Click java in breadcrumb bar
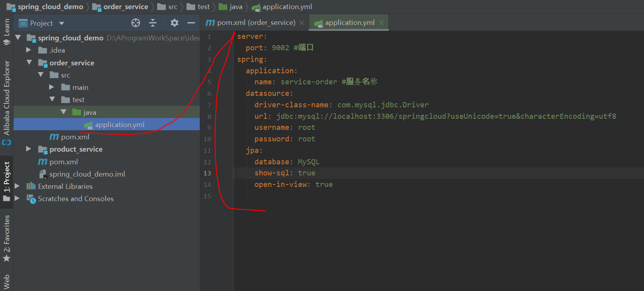644x291 pixels. coord(236,7)
